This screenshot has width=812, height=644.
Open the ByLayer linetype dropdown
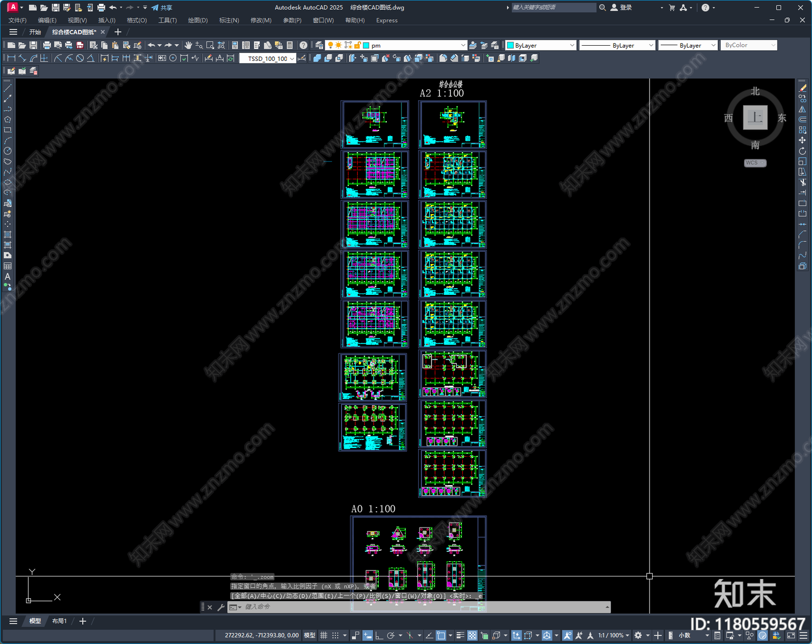point(617,45)
